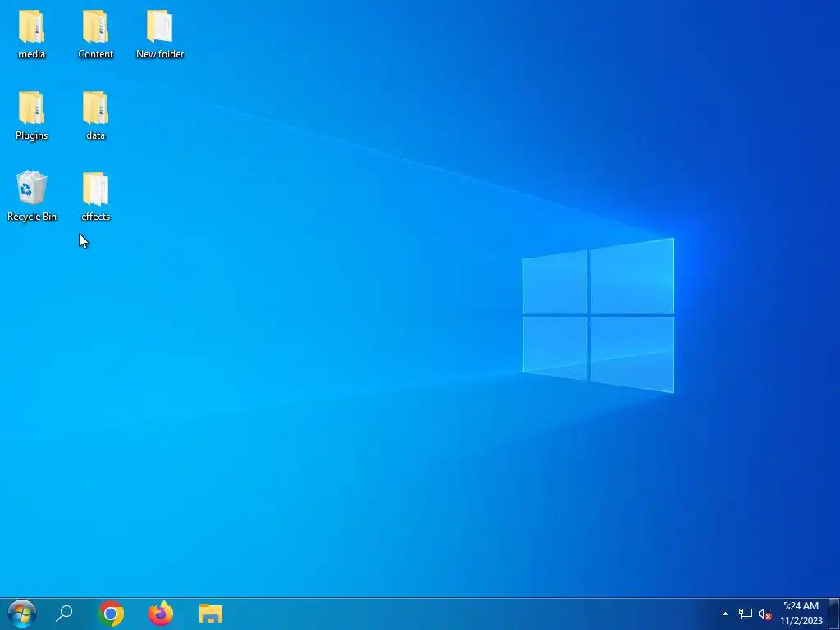Image resolution: width=840 pixels, height=630 pixels.
Task: Select the Plugins folder icon
Action: click(31, 107)
